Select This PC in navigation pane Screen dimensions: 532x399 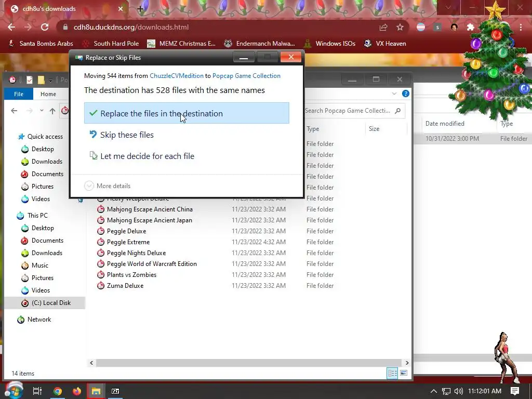(37, 216)
